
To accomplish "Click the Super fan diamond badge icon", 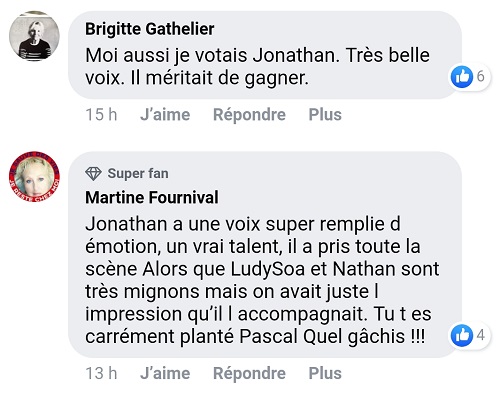I will [93, 174].
